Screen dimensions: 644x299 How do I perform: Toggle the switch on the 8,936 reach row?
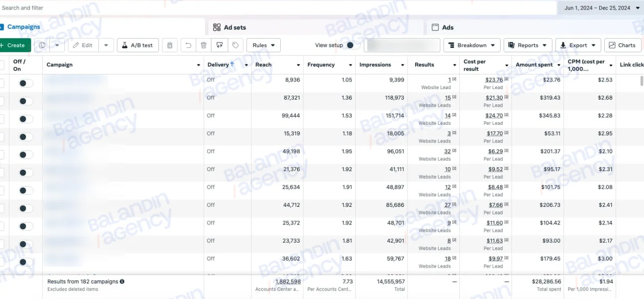[26, 84]
